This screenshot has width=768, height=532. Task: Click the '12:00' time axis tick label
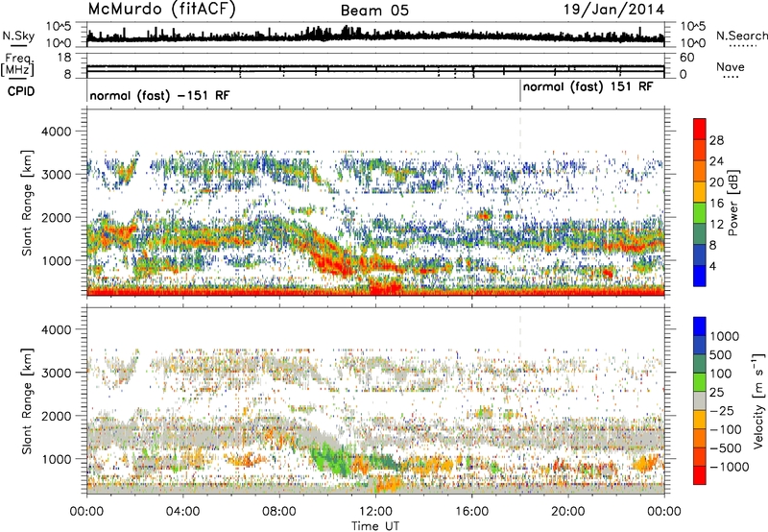[375, 512]
